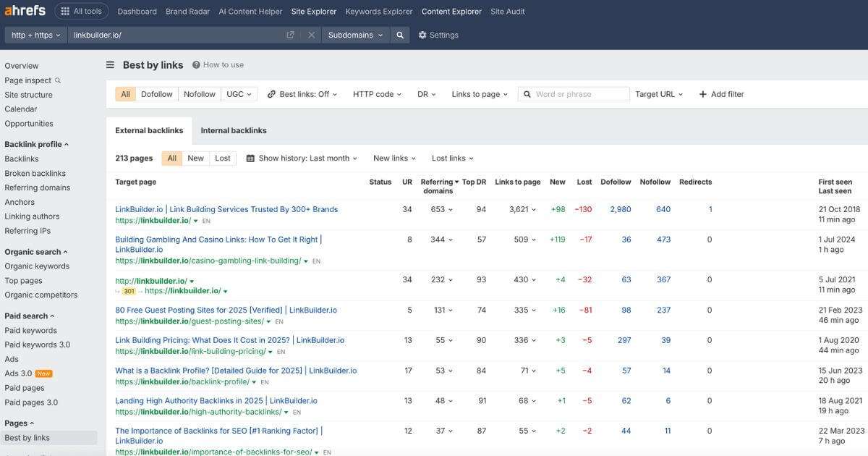Toggle the sidebar hamburger menu icon

110,64
